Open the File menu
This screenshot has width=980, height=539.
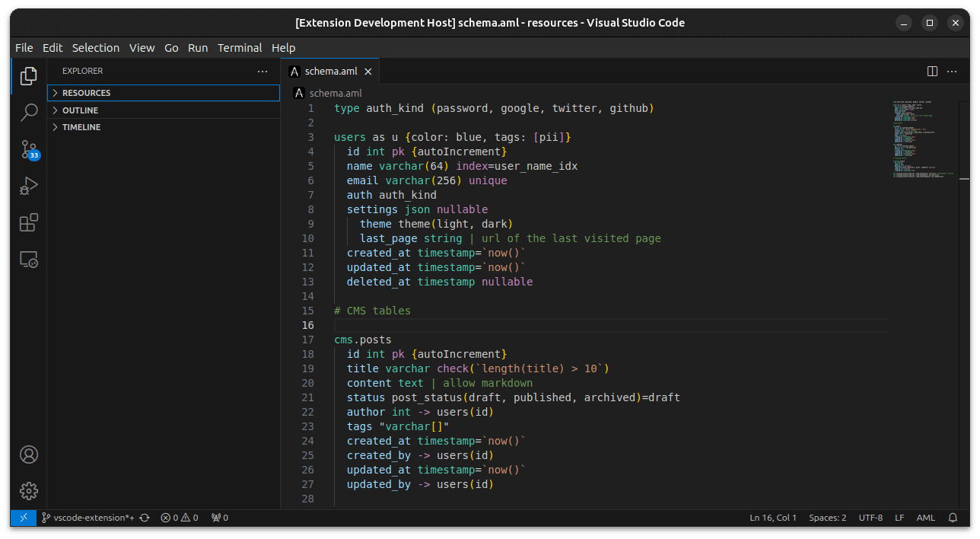tap(24, 47)
